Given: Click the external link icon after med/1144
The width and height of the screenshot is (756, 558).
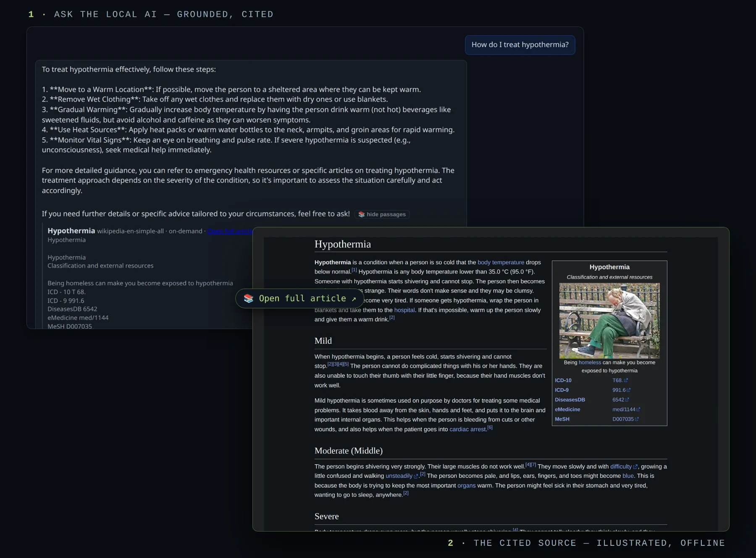Looking at the screenshot, I should (638, 410).
